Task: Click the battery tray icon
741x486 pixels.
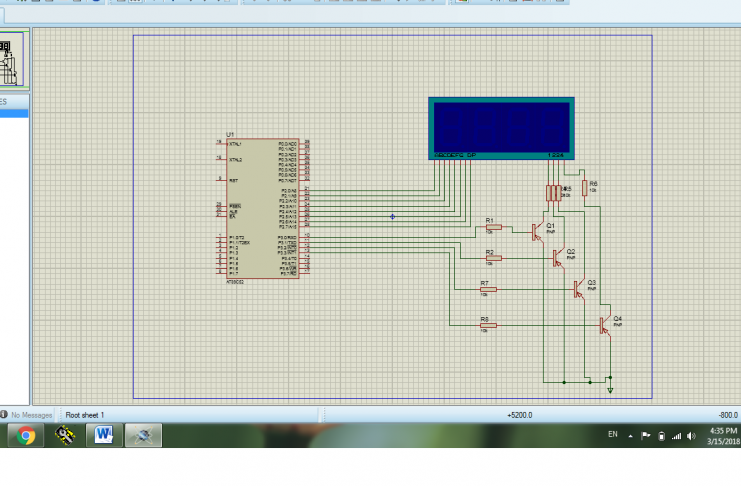Action: 662,436
